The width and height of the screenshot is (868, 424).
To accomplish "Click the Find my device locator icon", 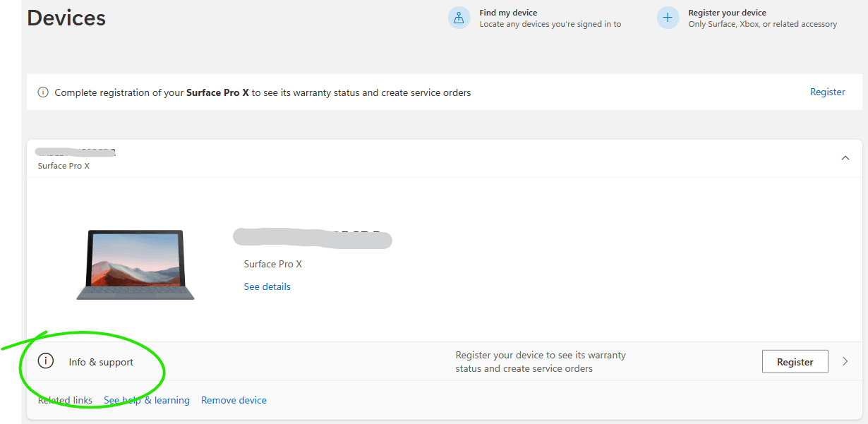I will (459, 18).
